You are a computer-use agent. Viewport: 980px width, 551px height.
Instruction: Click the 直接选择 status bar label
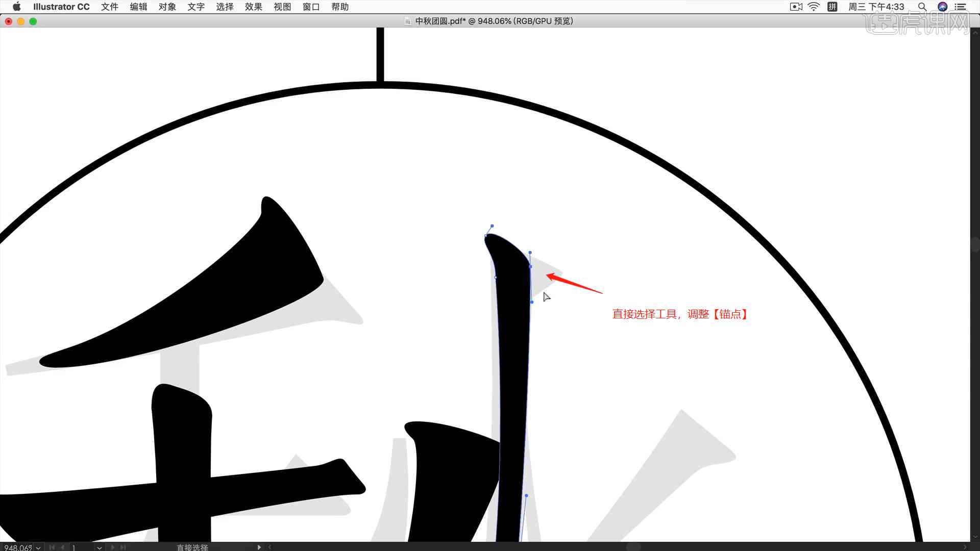(192, 547)
